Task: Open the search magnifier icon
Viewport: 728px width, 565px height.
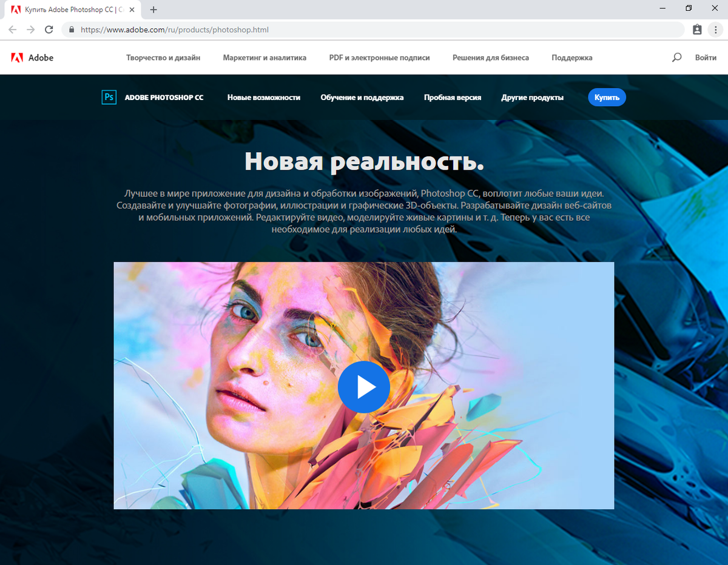Action: coord(677,58)
